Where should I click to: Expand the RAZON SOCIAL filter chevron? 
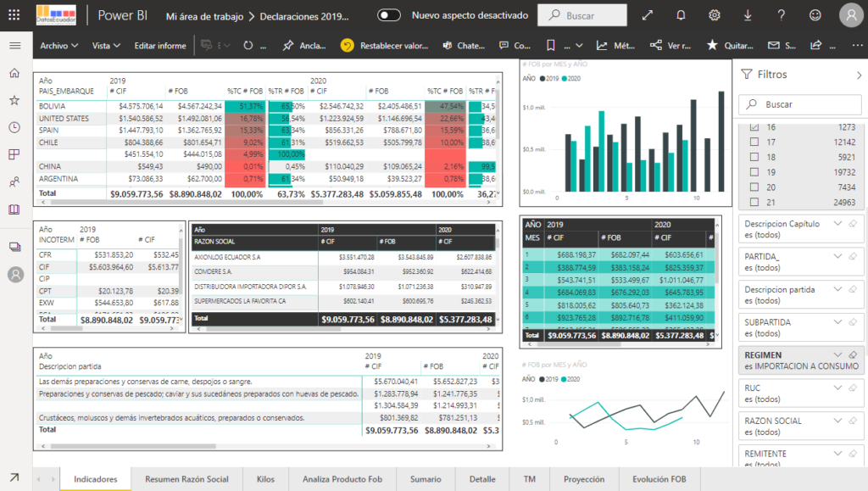pyautogui.click(x=837, y=421)
